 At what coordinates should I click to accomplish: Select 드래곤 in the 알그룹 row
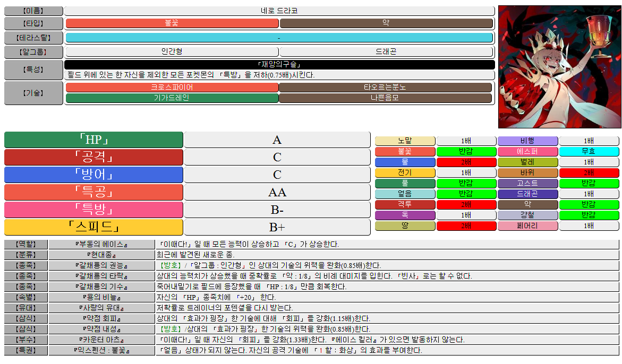pos(386,51)
